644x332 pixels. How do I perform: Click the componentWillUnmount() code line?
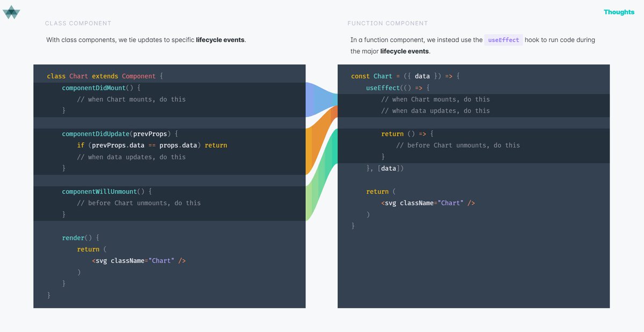click(x=107, y=191)
